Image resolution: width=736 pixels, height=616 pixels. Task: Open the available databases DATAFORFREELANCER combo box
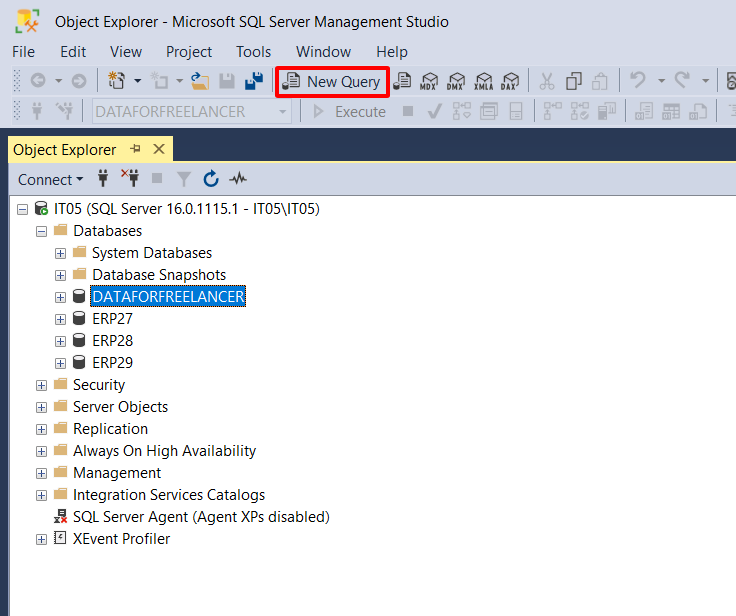click(192, 112)
